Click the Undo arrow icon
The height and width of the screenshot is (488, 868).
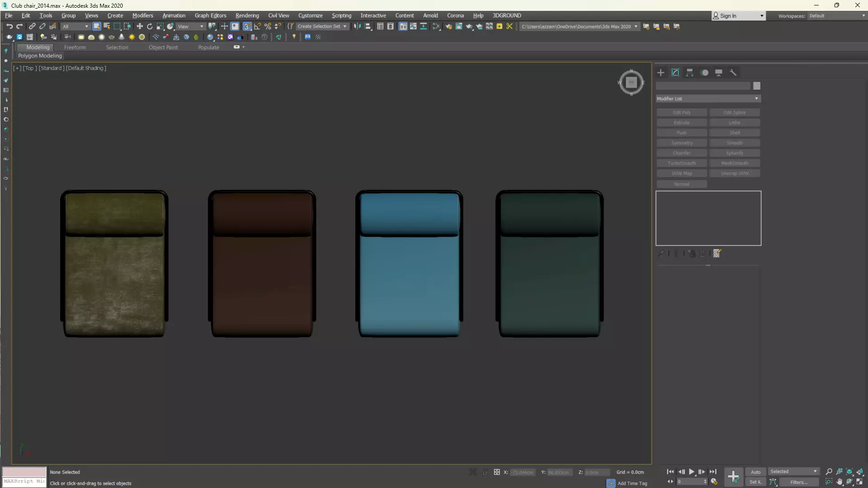9,26
